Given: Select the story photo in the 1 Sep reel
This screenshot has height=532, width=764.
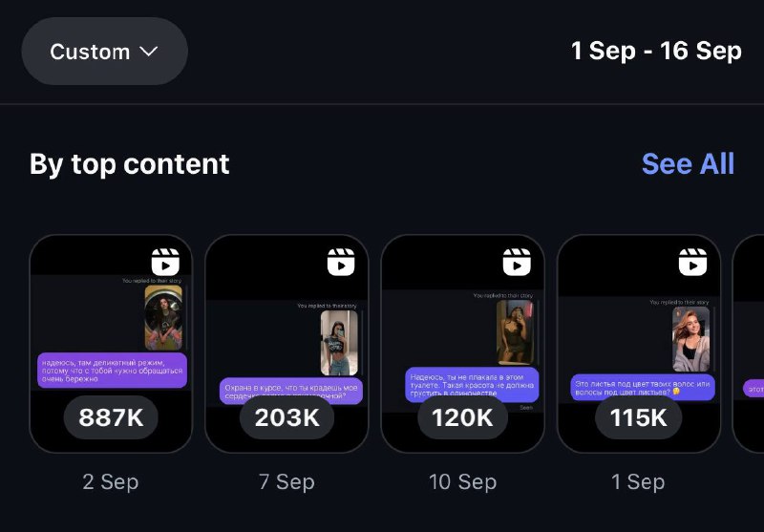Looking at the screenshot, I should pos(690,338).
